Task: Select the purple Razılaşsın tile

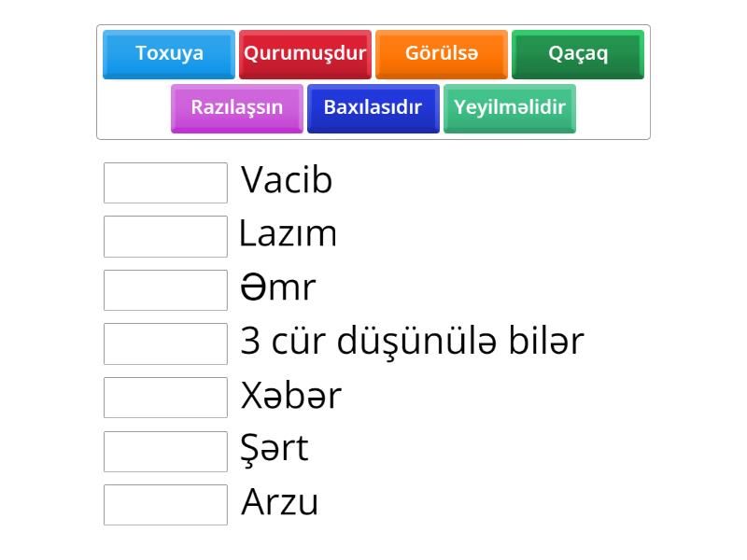Action: pyautogui.click(x=237, y=107)
